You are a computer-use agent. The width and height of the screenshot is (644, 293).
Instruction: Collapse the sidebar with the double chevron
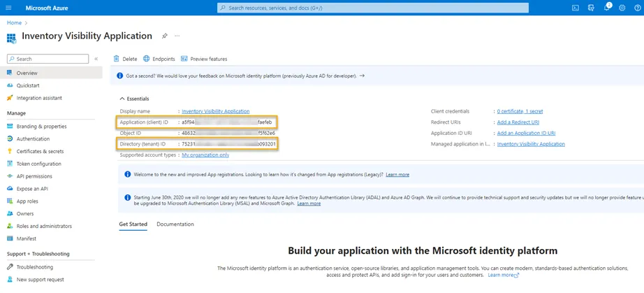click(x=96, y=59)
